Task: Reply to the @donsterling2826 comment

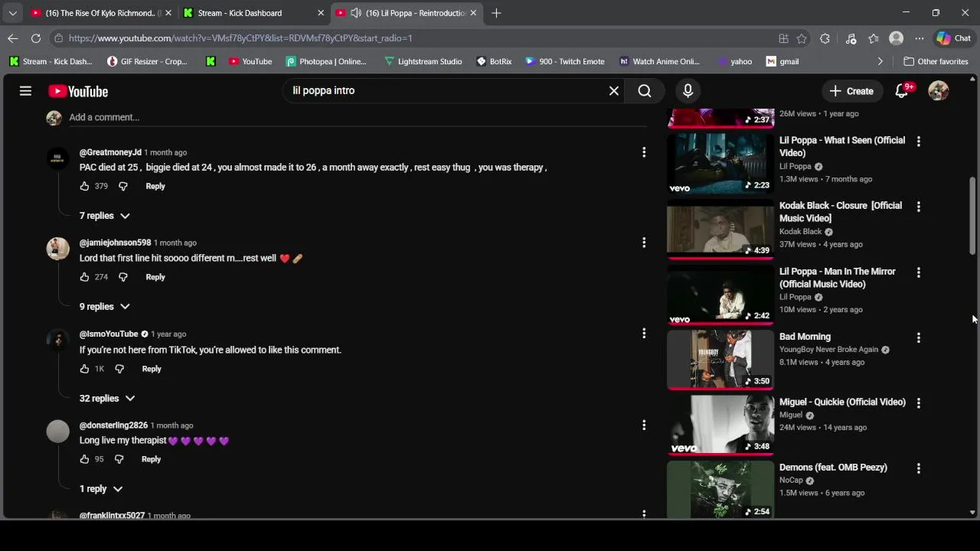Action: coord(151,459)
